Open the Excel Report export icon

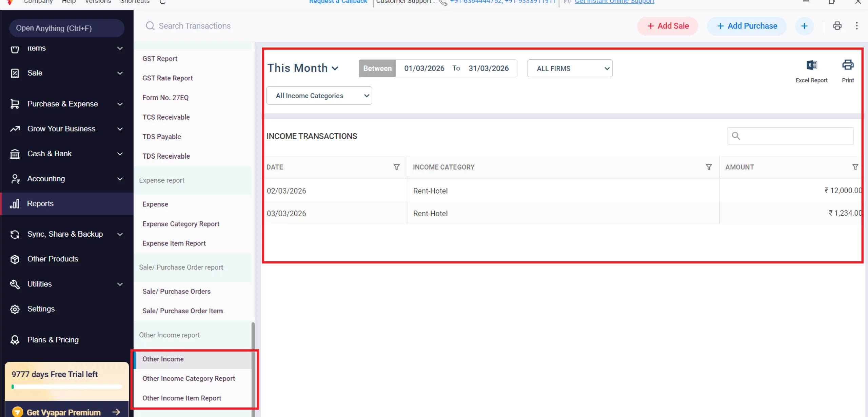pos(811,65)
